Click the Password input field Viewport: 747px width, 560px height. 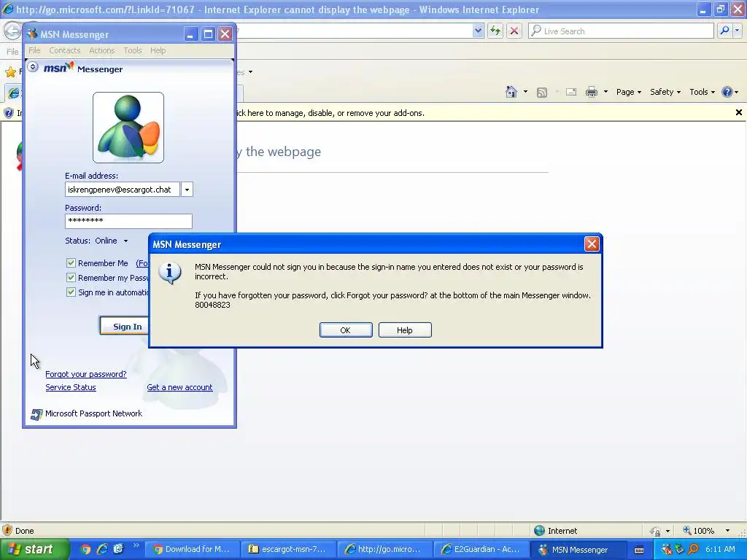pos(128,221)
